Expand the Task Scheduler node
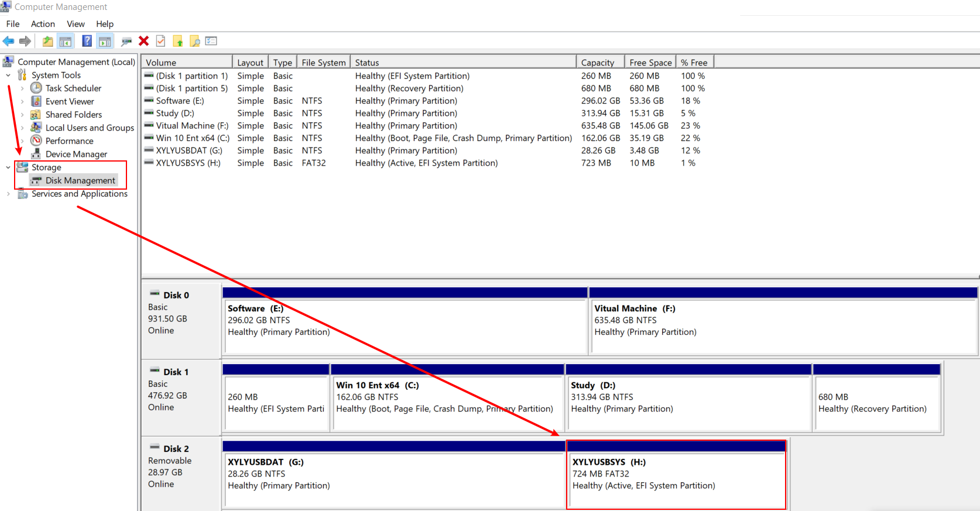The image size is (980, 511). coord(22,88)
